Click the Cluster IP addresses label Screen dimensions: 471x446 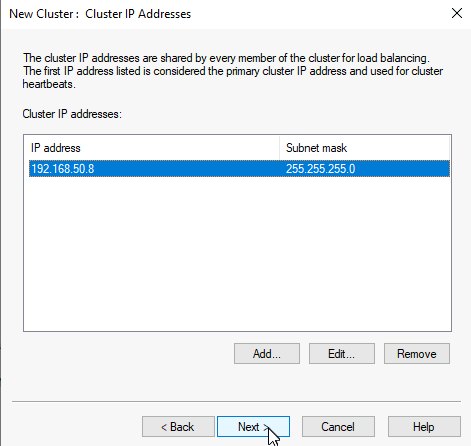[x=72, y=114]
